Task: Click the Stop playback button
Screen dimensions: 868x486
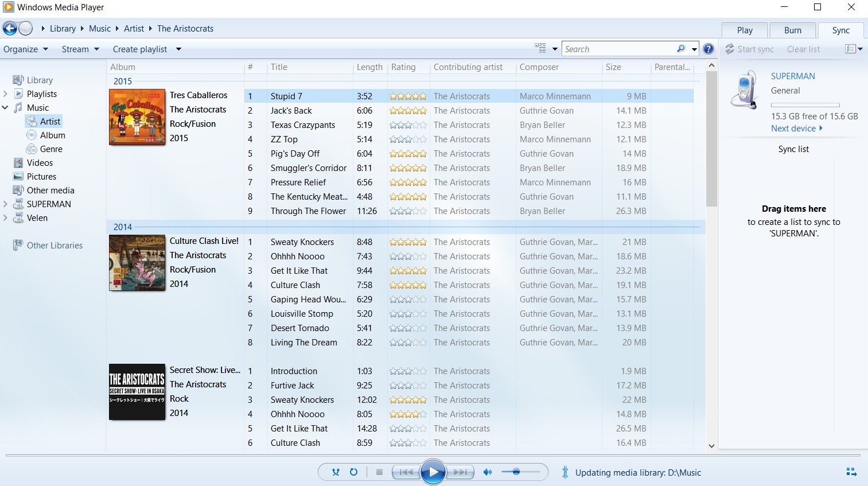Action: [x=379, y=472]
